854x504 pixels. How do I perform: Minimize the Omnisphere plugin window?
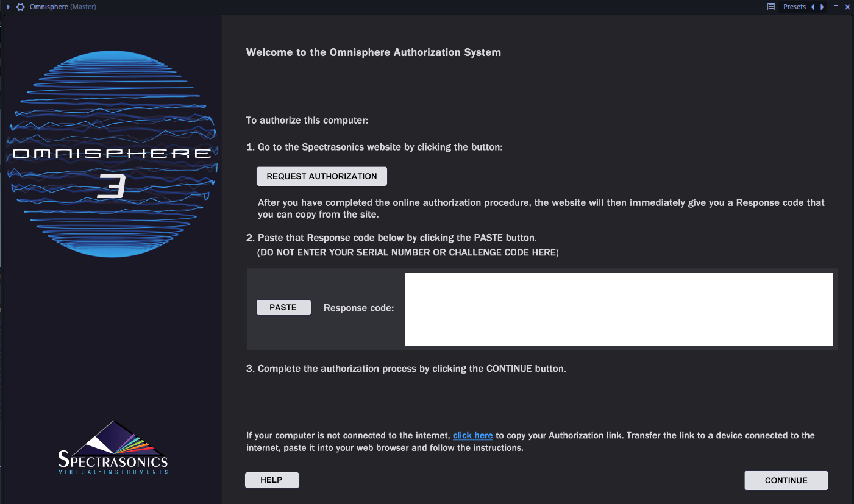point(836,6)
